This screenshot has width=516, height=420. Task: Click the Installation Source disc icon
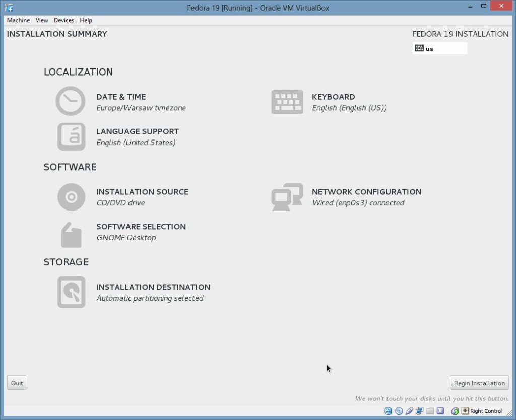tap(72, 197)
